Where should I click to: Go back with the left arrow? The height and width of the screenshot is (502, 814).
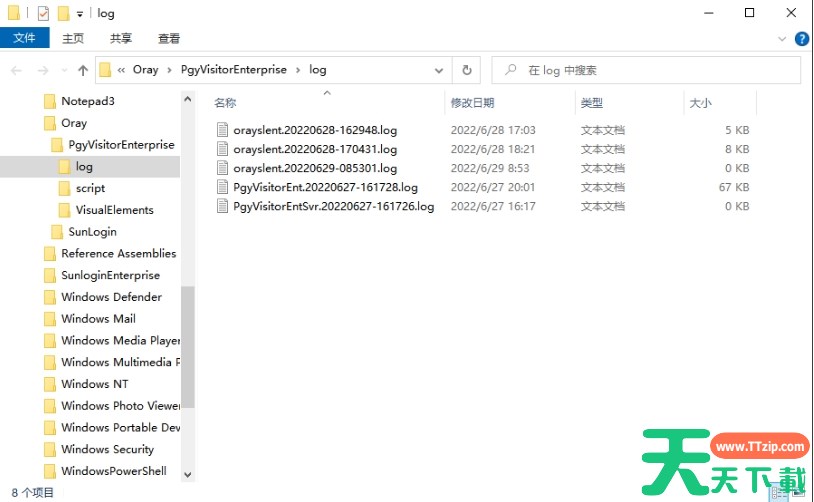tap(17, 70)
